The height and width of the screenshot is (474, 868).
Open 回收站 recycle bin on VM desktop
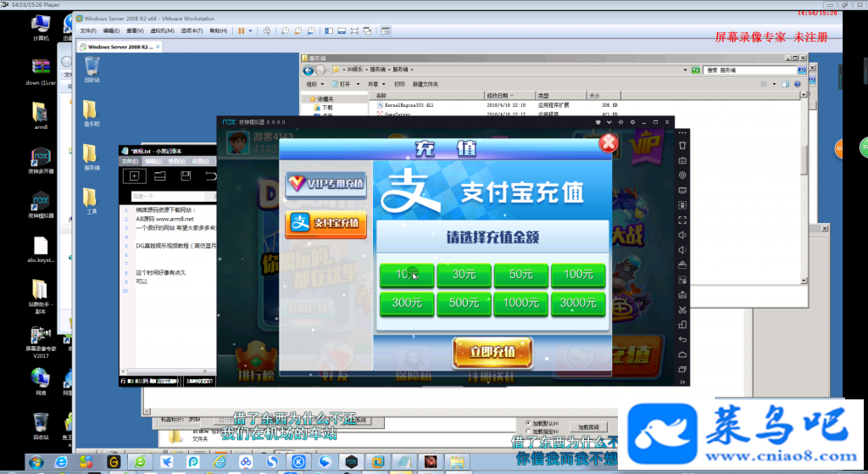92,70
